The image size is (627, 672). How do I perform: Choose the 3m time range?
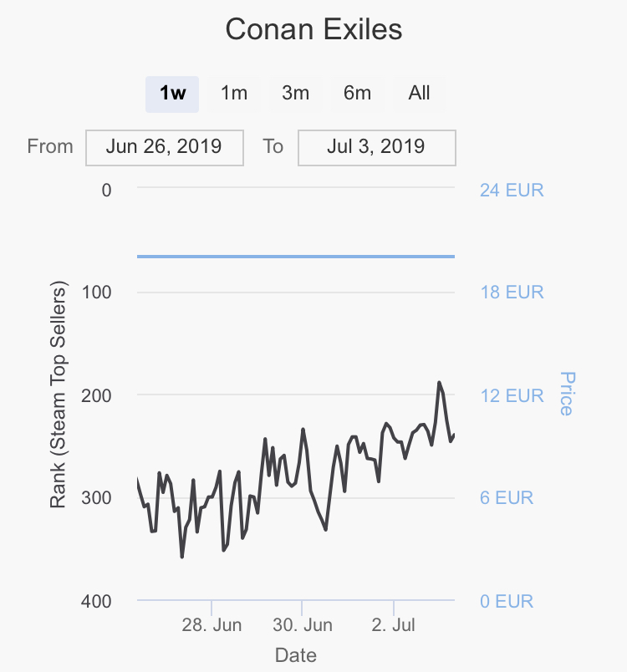pos(295,94)
